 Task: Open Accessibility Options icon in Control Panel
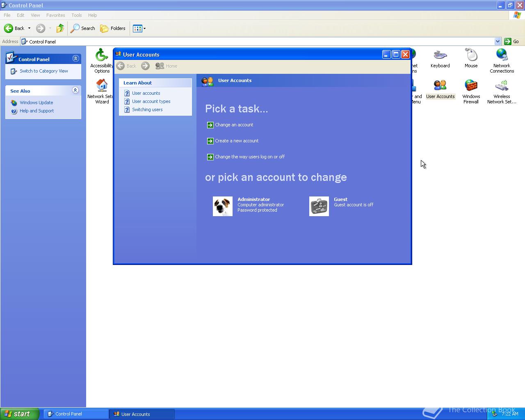[x=102, y=60]
